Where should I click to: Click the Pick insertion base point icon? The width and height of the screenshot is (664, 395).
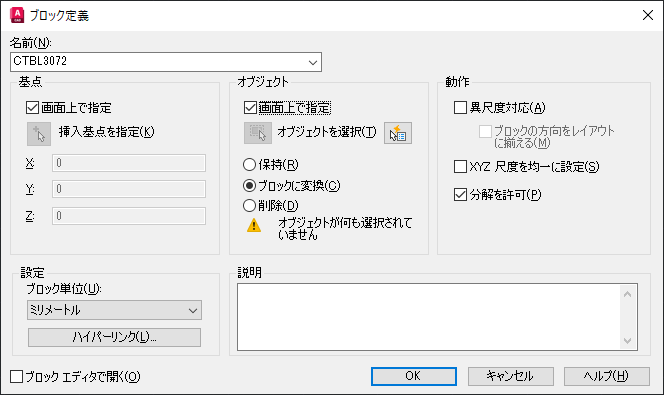[x=39, y=134]
